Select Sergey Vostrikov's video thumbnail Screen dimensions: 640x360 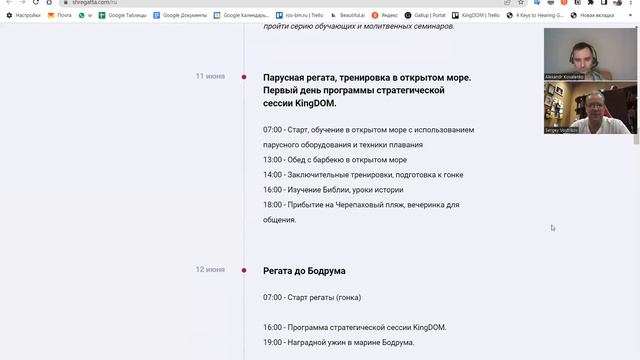590,108
